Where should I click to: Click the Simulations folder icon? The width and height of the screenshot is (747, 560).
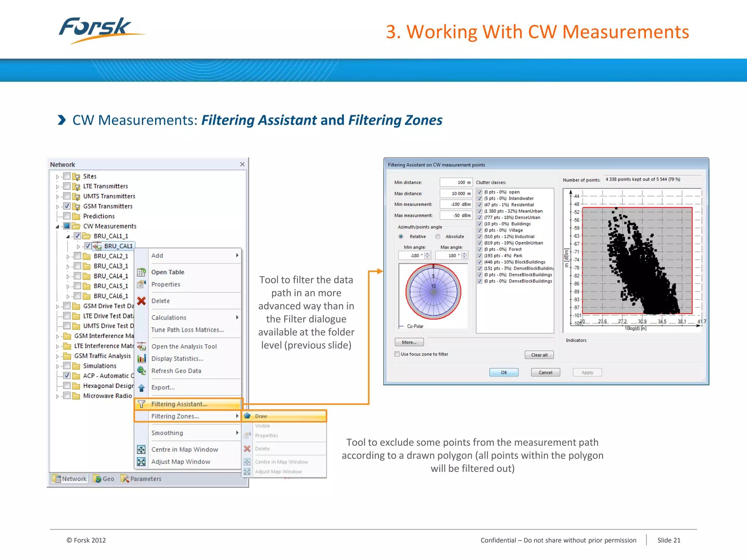(76, 366)
